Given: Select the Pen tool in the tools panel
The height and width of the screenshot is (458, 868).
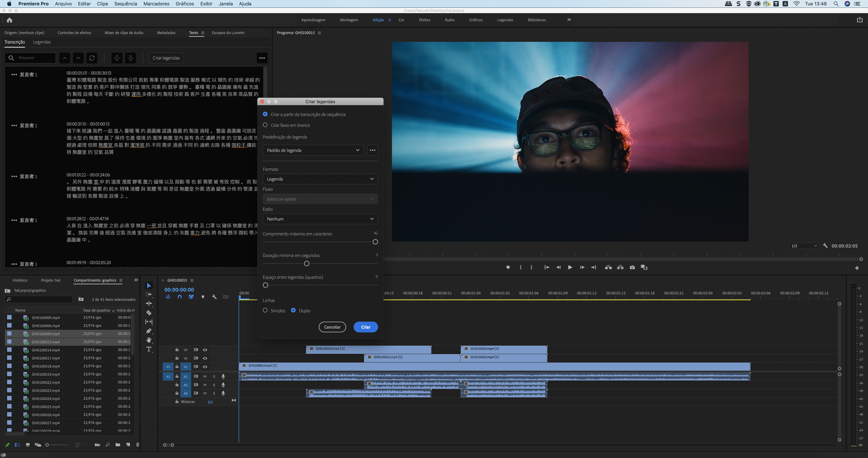Looking at the screenshot, I should pos(149,331).
